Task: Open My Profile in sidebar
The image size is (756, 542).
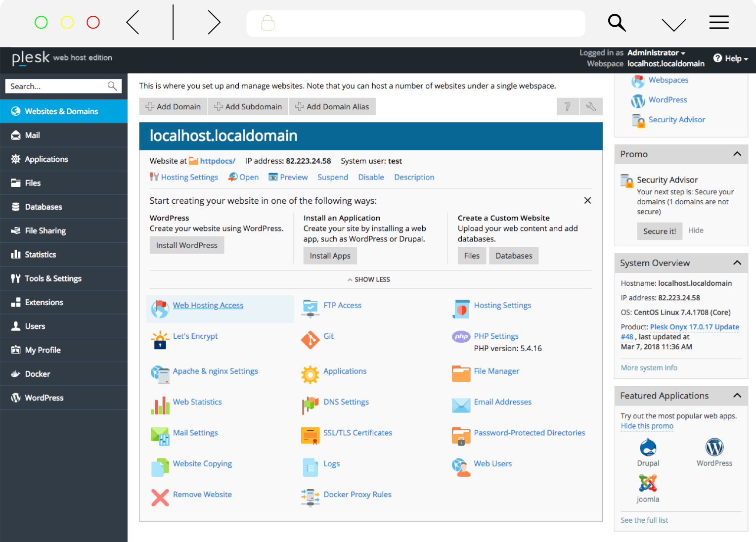Action: 64,350
